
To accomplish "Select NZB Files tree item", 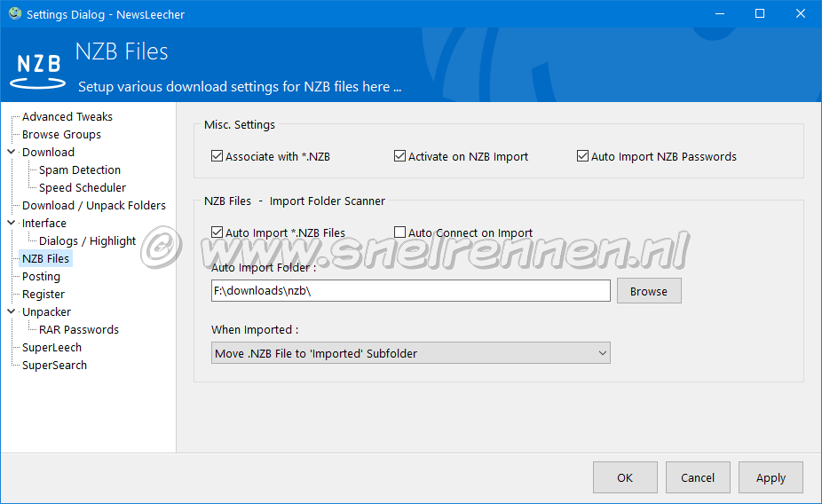I will [45, 259].
